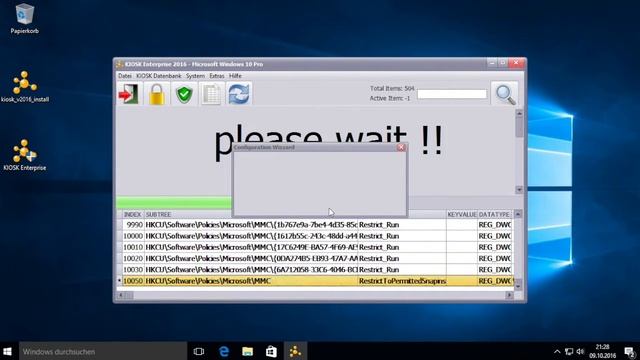Click upper pane scrollbar down arrow
Screen dimensions: 640x360
pos(519,190)
